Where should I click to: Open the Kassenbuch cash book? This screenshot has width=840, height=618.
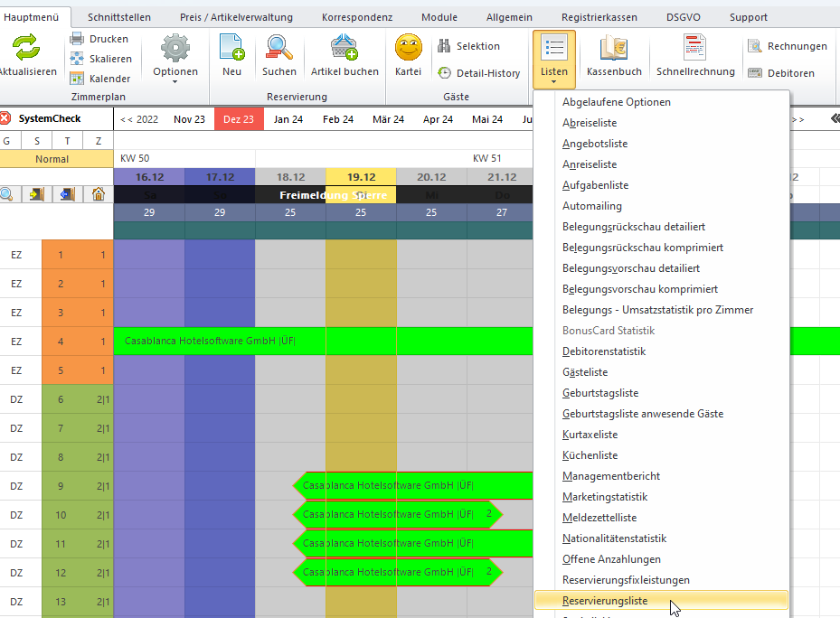coord(614,48)
